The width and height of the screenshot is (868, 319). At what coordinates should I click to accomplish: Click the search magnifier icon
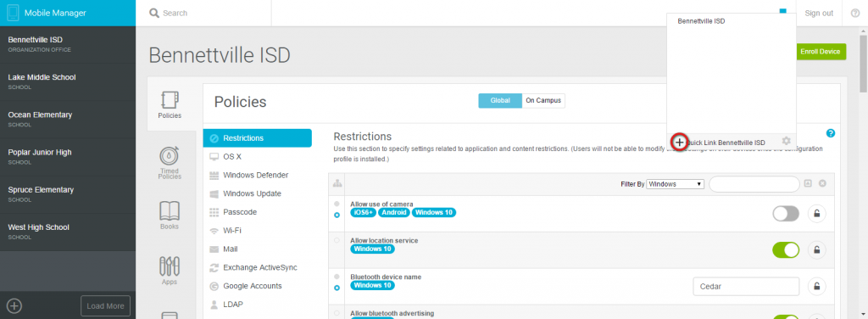click(x=154, y=13)
